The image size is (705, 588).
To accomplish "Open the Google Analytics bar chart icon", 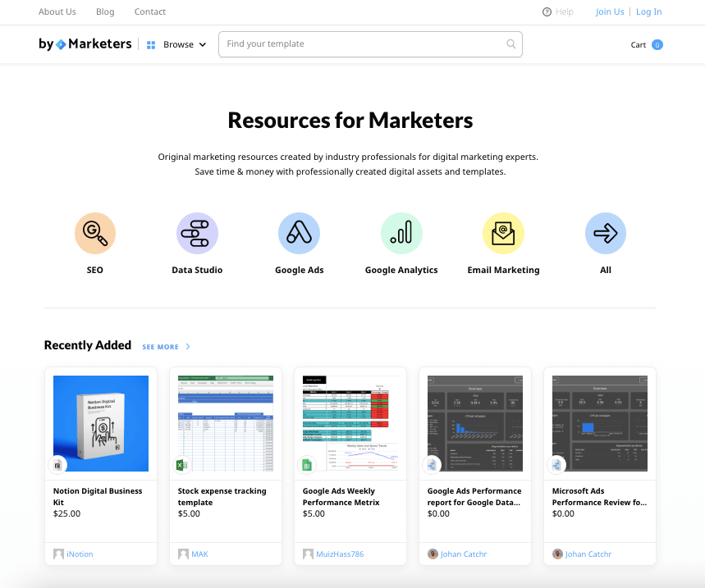I will (x=401, y=233).
